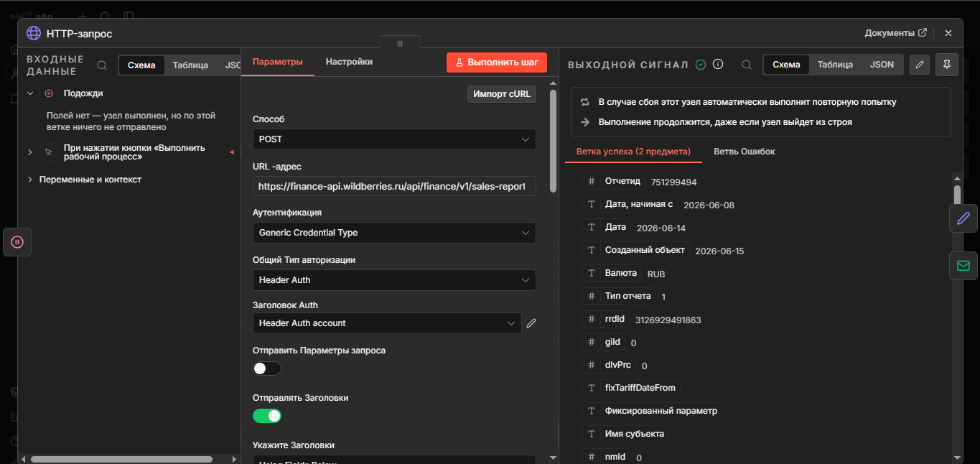This screenshot has width=980, height=464.
Task: Click the retry arrows icon in notice
Action: tap(584, 102)
